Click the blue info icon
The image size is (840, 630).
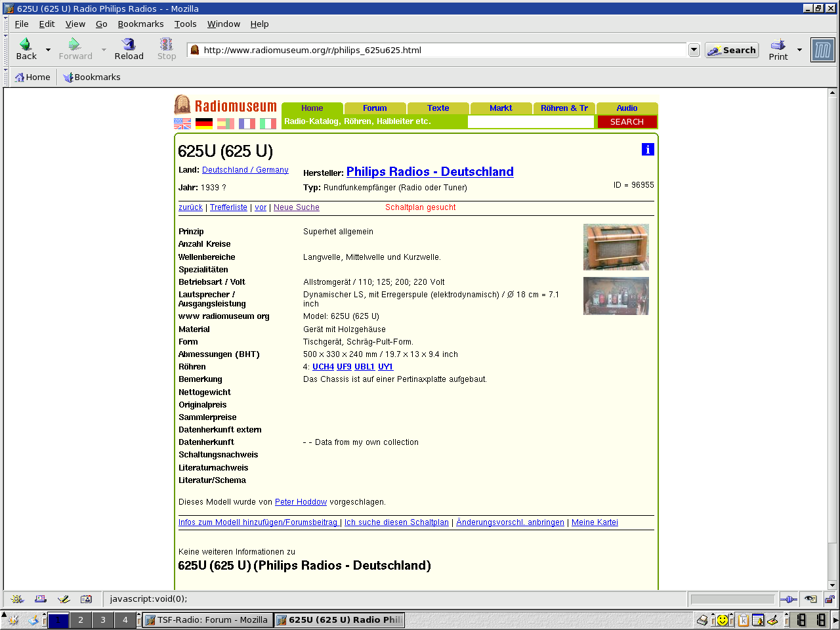(x=648, y=150)
